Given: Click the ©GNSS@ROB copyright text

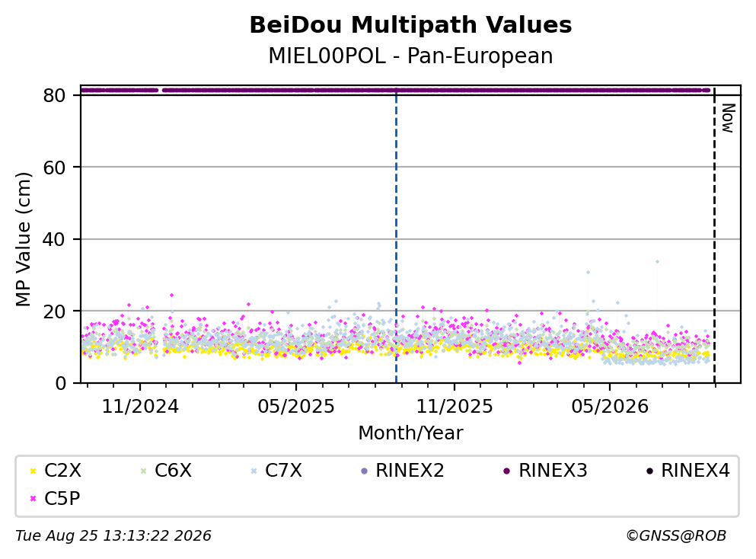Looking at the screenshot, I should (x=676, y=536).
